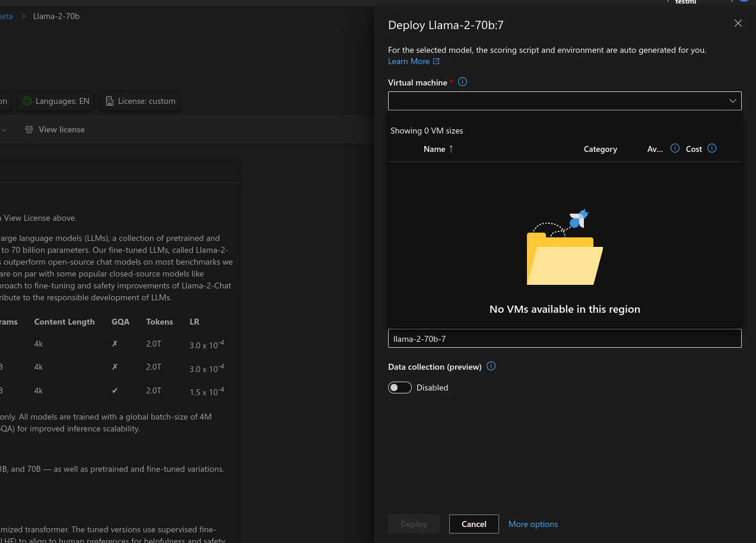Click the GQA checkmark cell

115,390
